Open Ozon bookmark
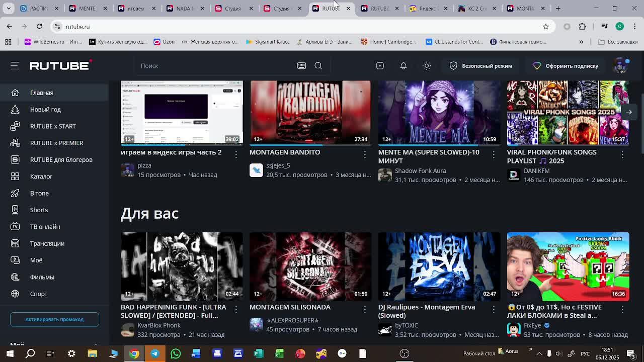Image resolution: width=644 pixels, height=362 pixels. tap(164, 42)
